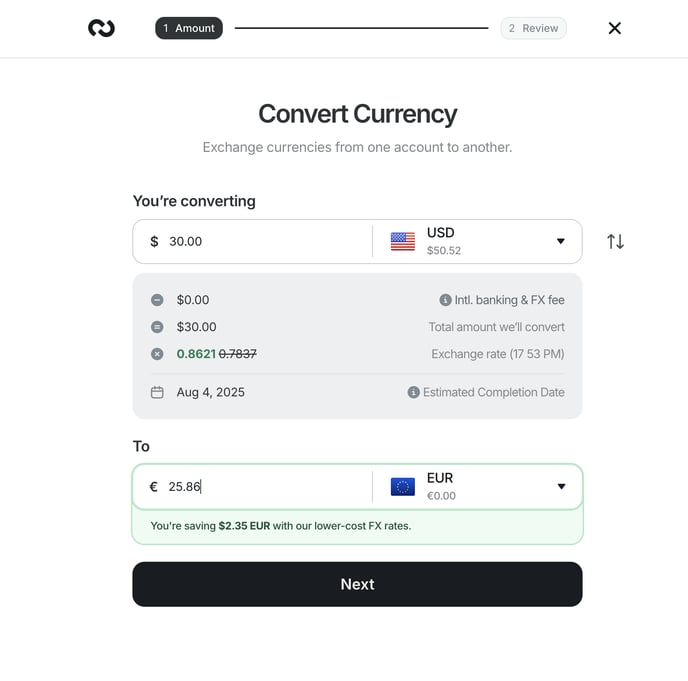
Task: Click the calendar icon next to Aug 4, 2025
Action: [x=157, y=392]
